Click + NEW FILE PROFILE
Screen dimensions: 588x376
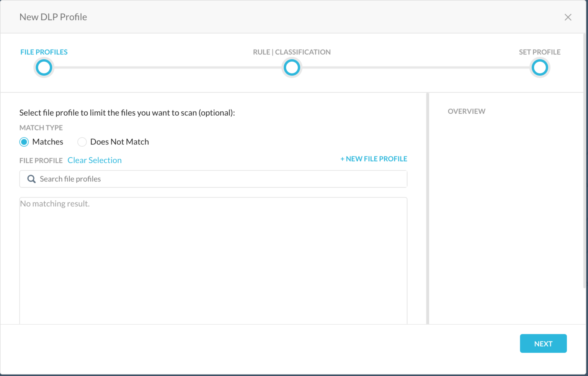(373, 159)
